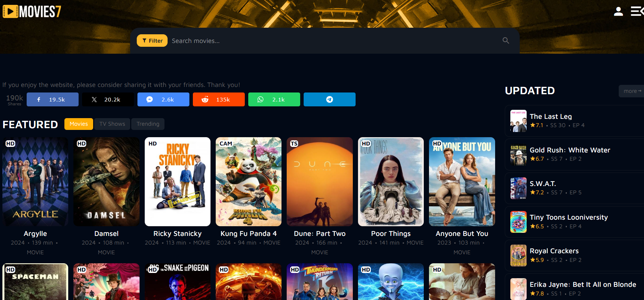Click The Last Leg thumbnail
644x300 pixels.
coord(518,121)
